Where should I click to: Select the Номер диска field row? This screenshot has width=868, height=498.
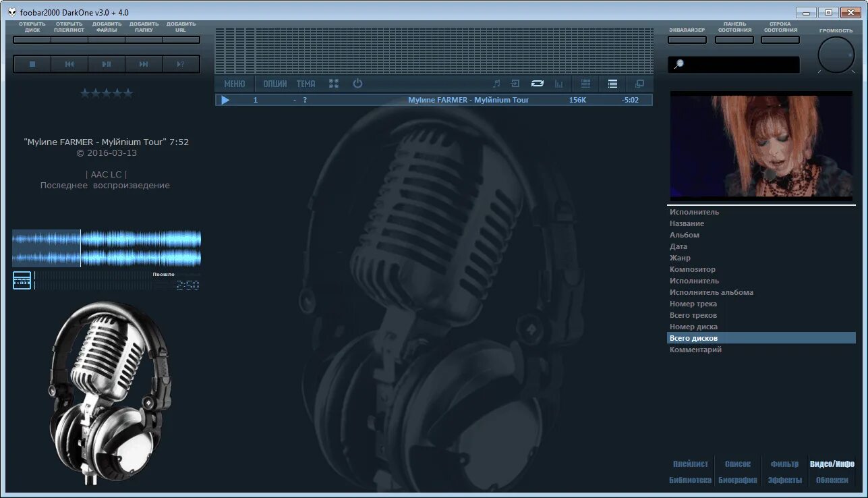761,327
